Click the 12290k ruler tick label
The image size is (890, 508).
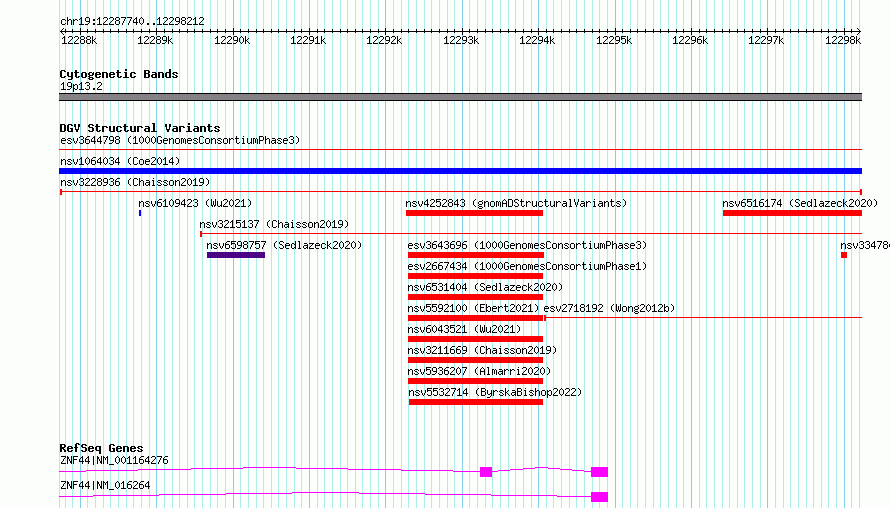pos(232,40)
